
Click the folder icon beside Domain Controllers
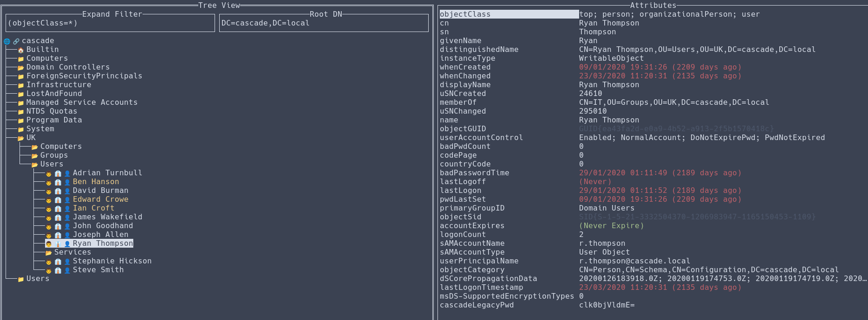click(21, 68)
